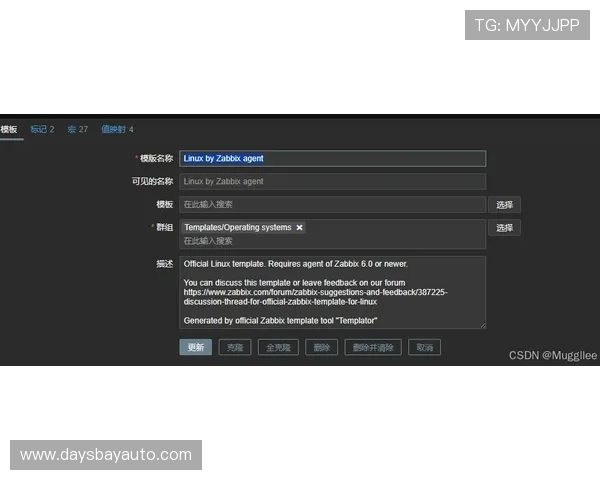The image size is (600, 480).
Task: Open the 值映射 4 tab
Action: (117, 129)
